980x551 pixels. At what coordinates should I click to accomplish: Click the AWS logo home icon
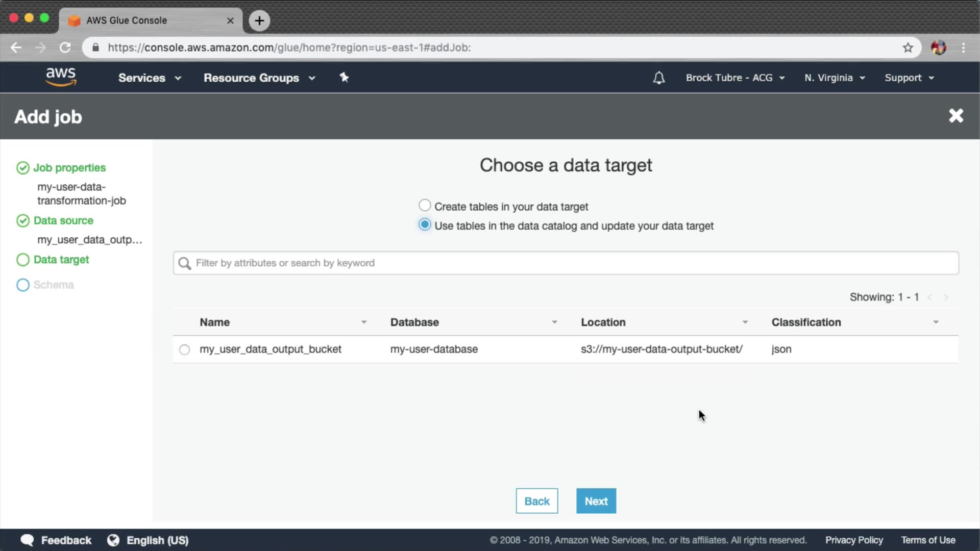click(61, 77)
